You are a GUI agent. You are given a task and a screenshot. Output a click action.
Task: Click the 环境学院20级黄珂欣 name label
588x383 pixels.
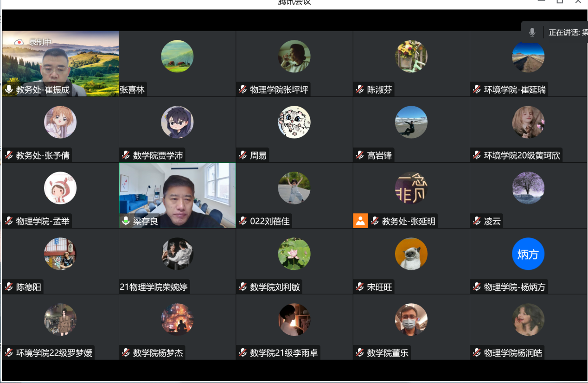tap(522, 155)
